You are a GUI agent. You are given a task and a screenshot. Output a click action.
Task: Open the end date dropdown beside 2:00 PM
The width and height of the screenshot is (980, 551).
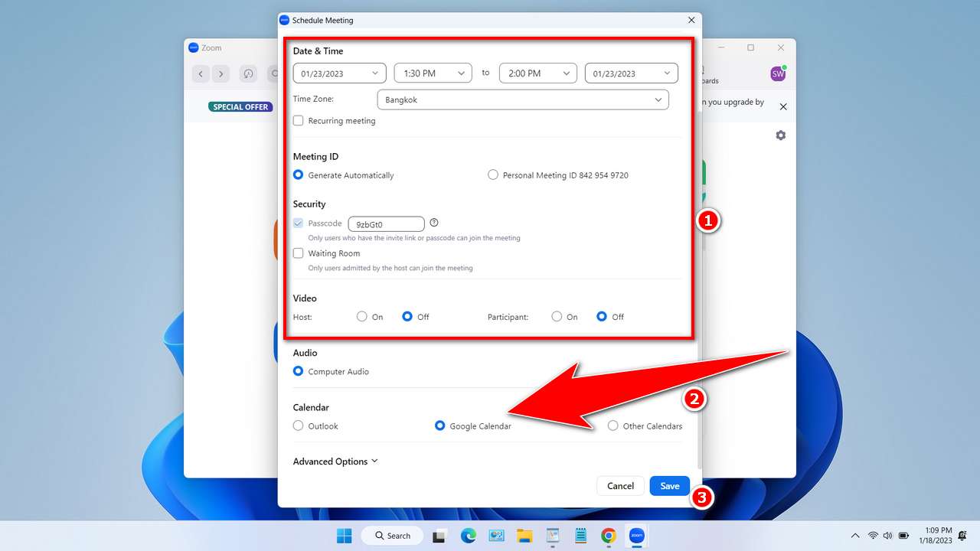[x=632, y=73]
